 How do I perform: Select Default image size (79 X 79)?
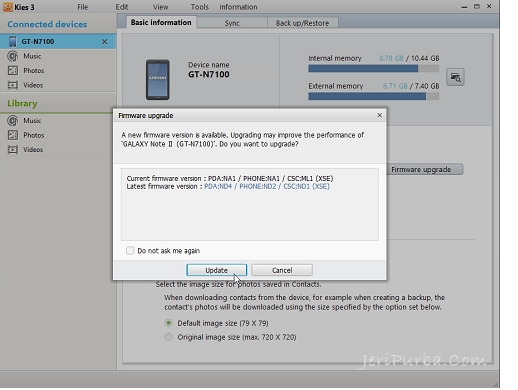coord(169,323)
